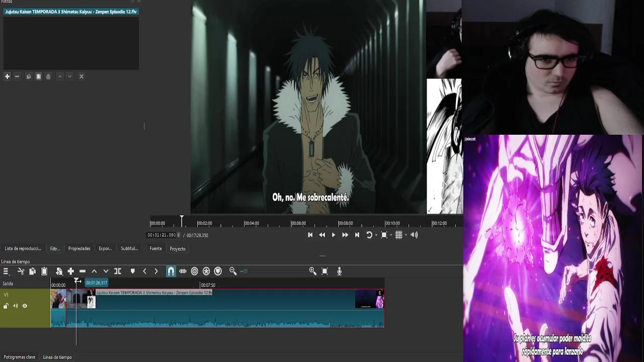Image resolution: width=644 pixels, height=362 pixels.
Task: Toggle the player grid overlay icon
Action: 398,235
